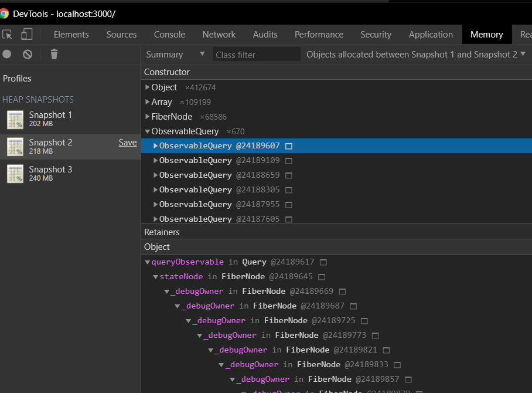Start recording heap allocations
Screen dimensions: 532x393
6,54
